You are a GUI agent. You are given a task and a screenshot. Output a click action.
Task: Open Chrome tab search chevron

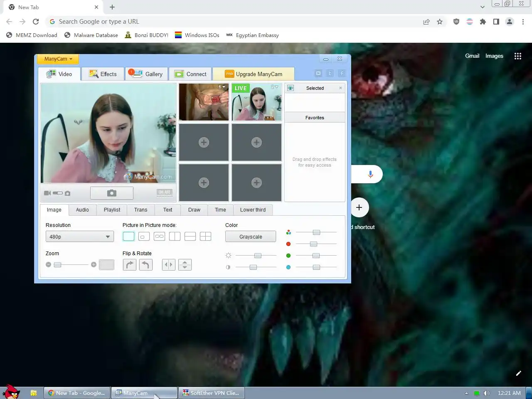pos(482,7)
